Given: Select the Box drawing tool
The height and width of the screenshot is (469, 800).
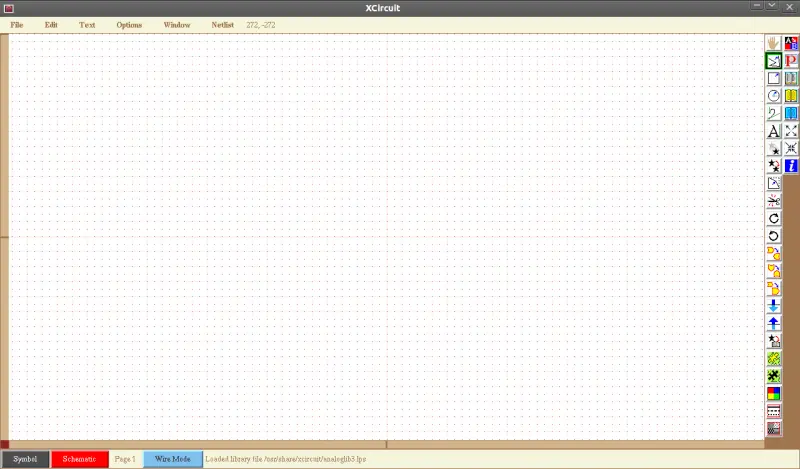Looking at the screenshot, I should (773, 78).
